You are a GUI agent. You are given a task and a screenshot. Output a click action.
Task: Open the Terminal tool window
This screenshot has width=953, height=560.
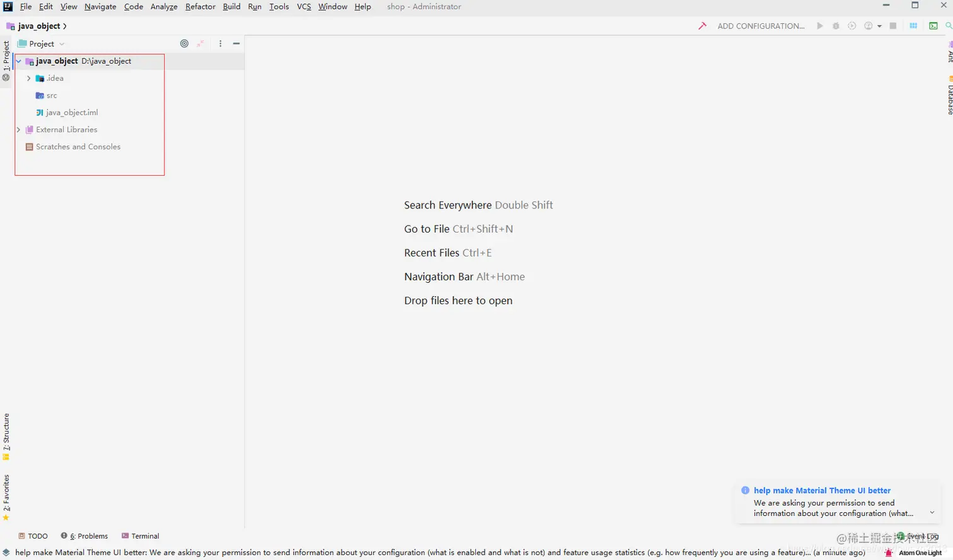(140, 536)
